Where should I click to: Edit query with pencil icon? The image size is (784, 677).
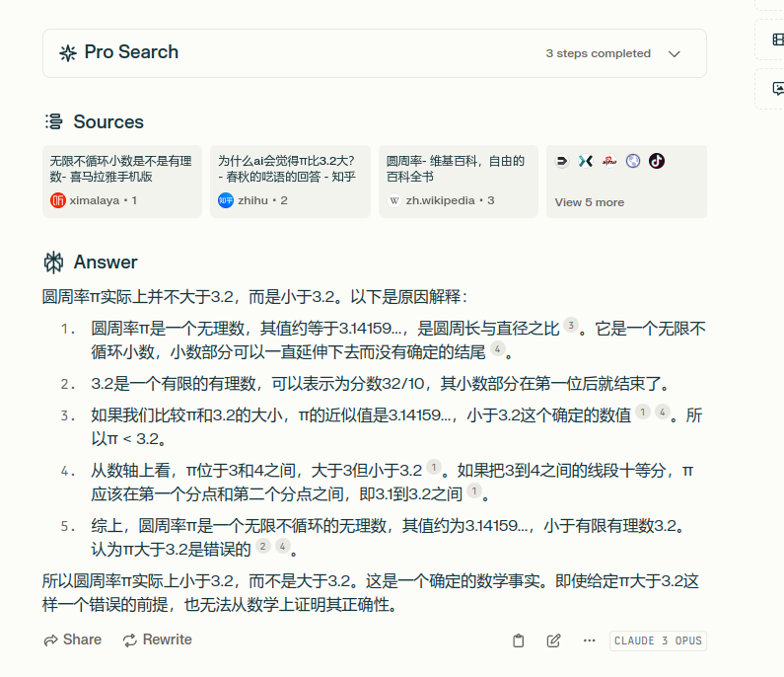[x=553, y=640]
